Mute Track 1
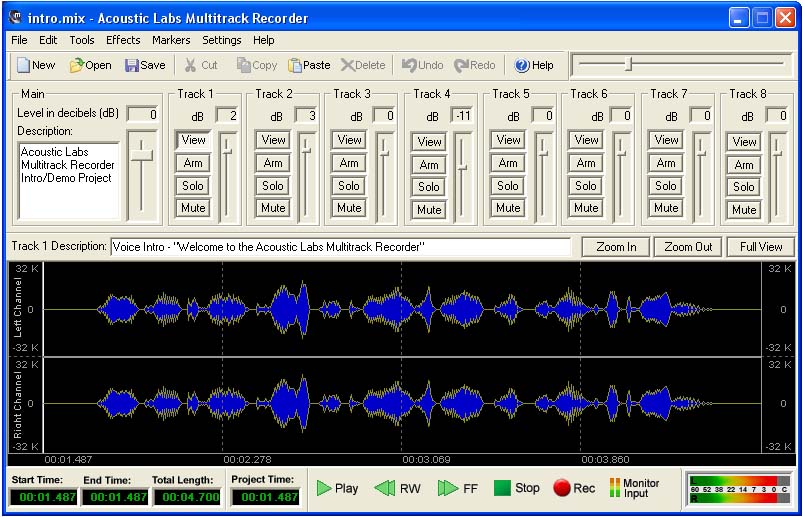This screenshot has height=517, width=805. 193,208
